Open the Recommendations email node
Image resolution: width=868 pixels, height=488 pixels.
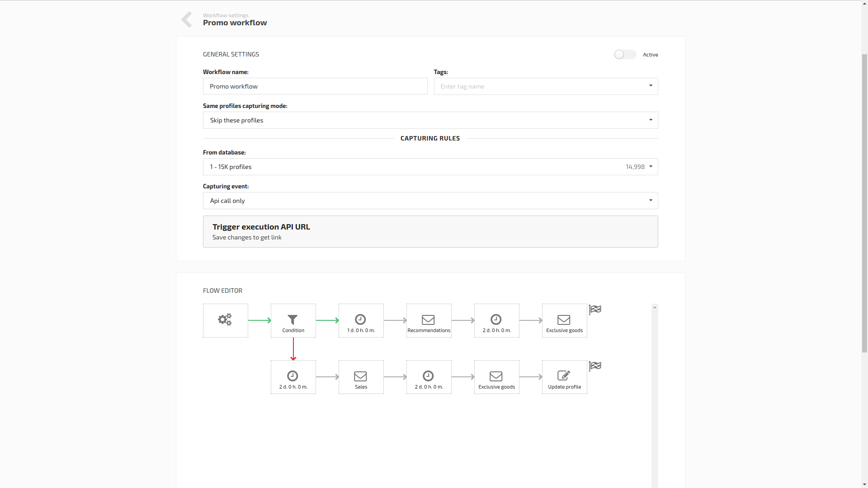click(429, 320)
